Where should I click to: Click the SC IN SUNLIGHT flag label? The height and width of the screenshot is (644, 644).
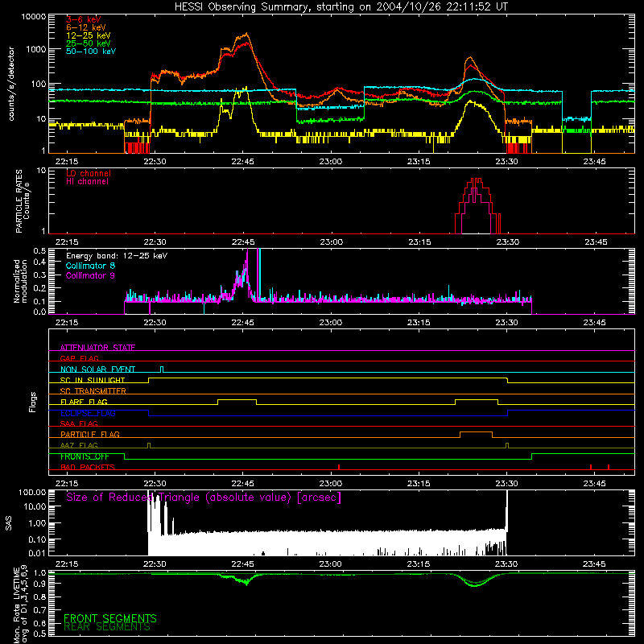point(93,380)
